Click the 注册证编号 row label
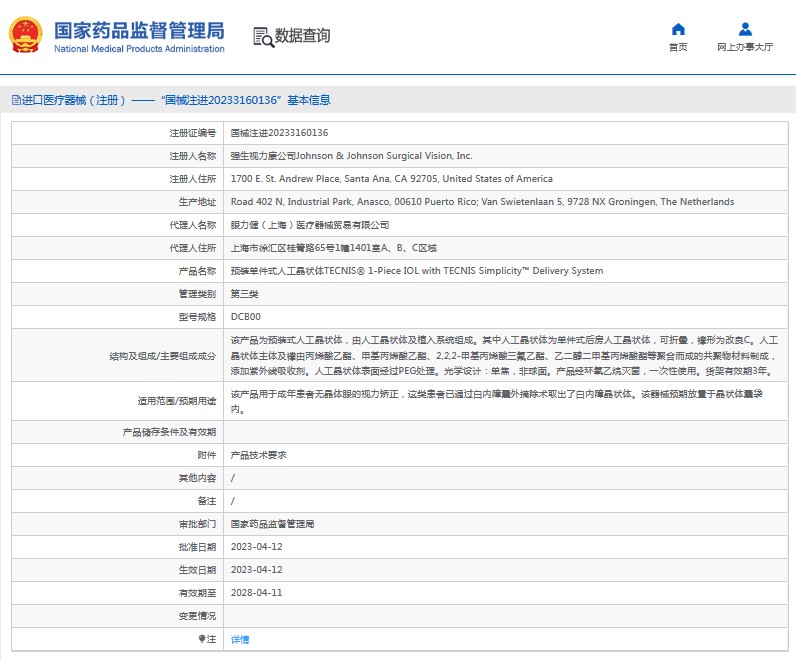 tap(192, 133)
